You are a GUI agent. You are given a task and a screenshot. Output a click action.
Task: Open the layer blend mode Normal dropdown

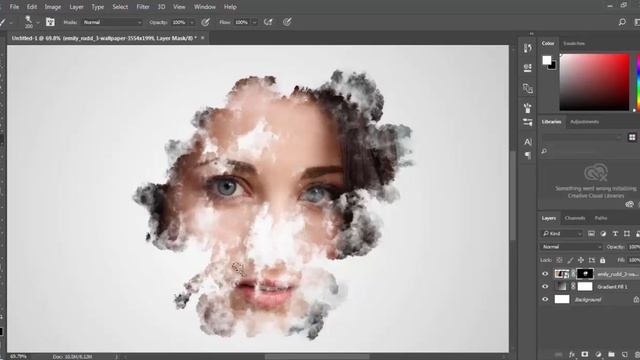click(x=571, y=247)
